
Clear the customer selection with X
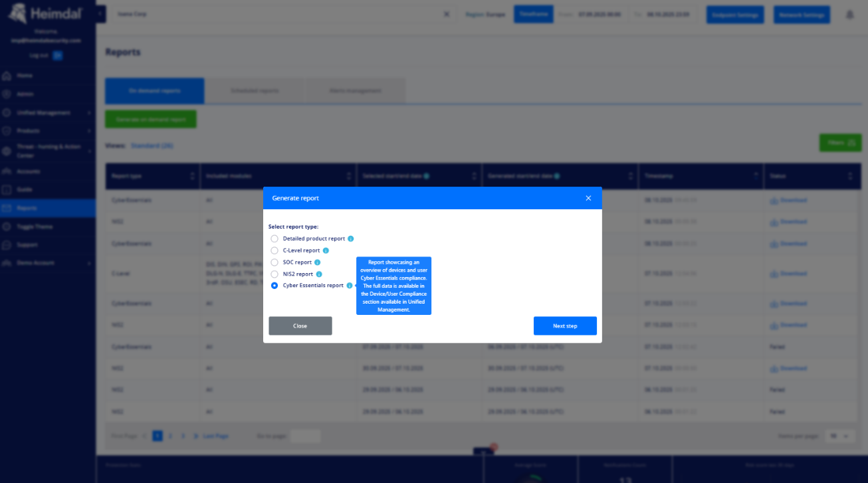coord(447,14)
